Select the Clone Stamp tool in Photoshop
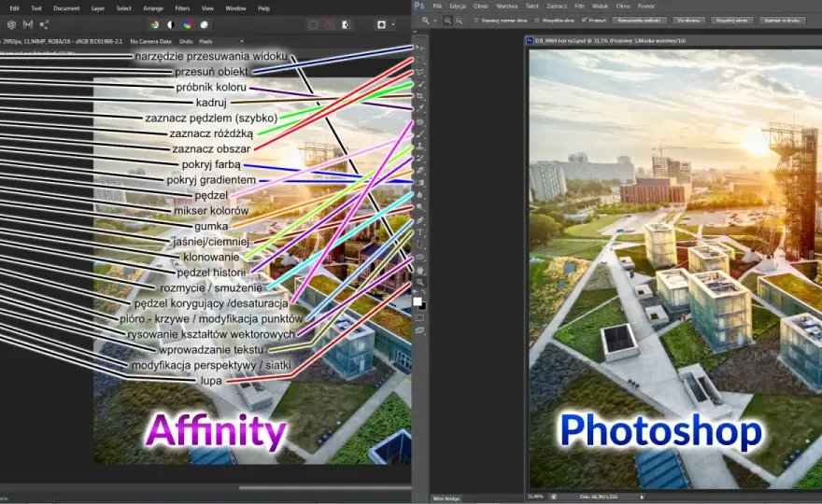 (420, 147)
